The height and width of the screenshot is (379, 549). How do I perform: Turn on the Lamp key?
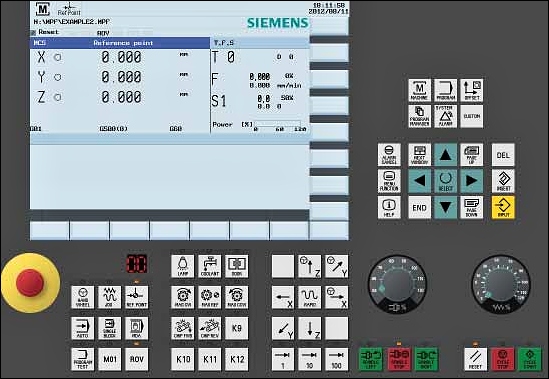[183, 267]
